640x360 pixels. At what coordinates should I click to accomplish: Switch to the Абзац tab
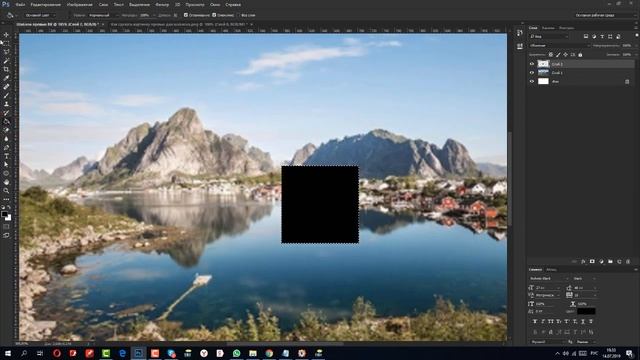coord(551,269)
